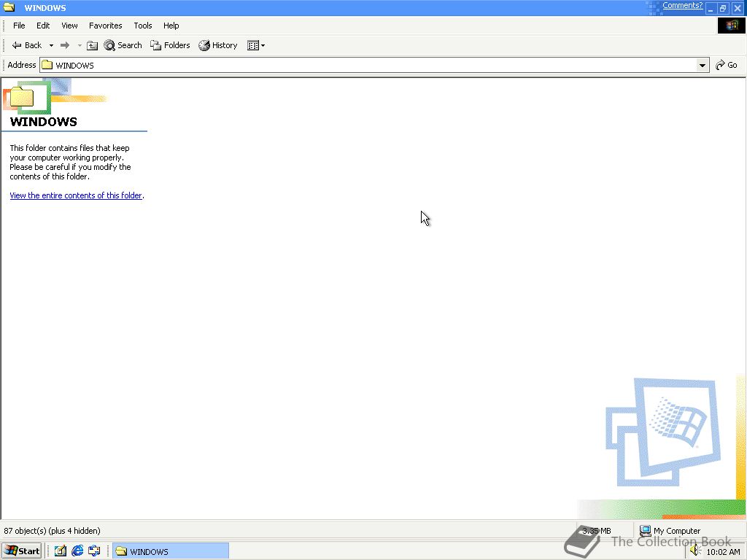Click the 10:02 AM clock
747x560 pixels.
(x=723, y=552)
